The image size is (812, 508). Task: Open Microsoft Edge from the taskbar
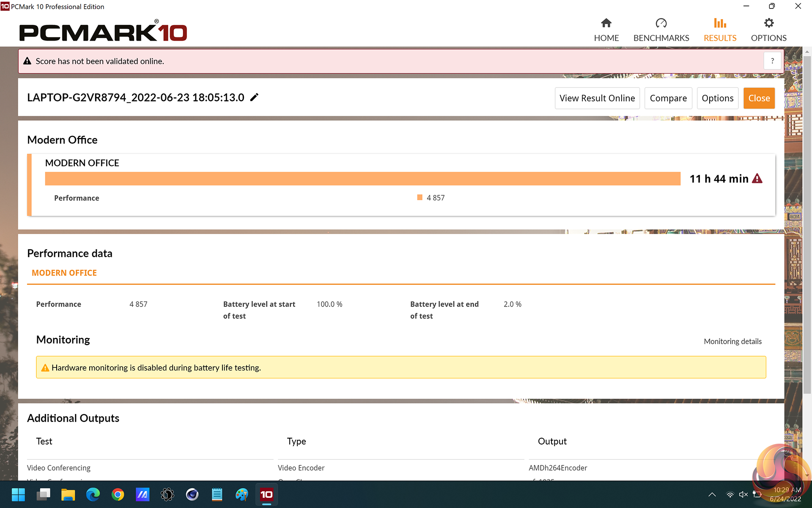point(93,494)
